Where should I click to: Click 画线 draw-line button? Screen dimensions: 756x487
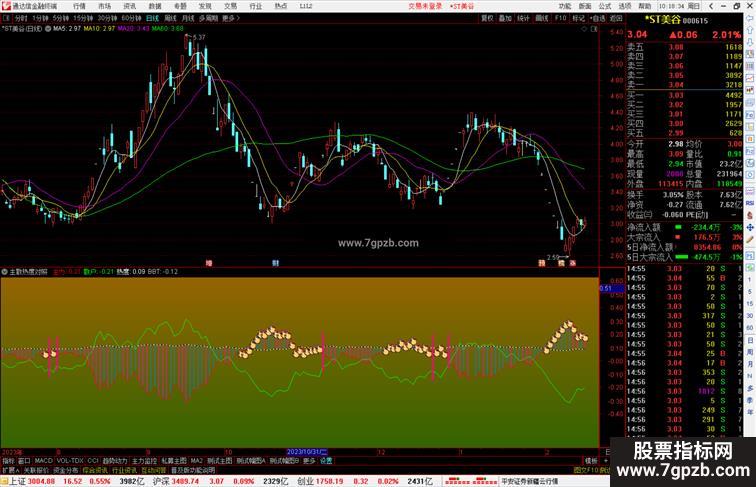[x=542, y=18]
